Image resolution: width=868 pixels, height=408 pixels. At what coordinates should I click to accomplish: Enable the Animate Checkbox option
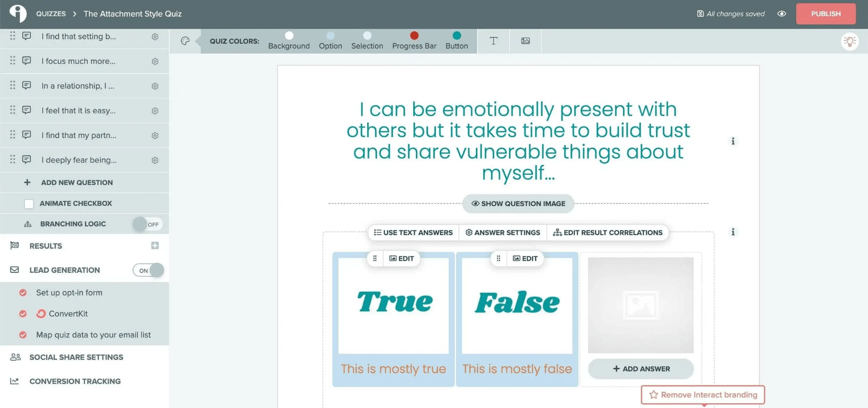pos(29,204)
